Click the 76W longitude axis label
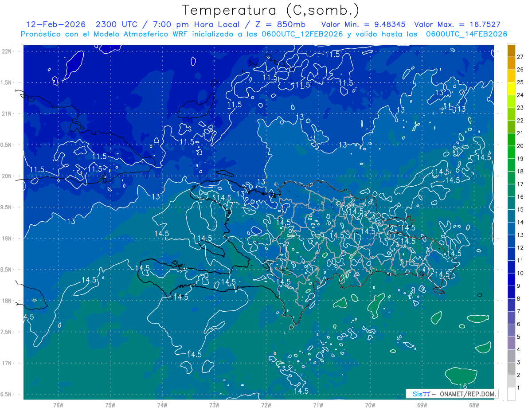The image size is (532, 411). [x=58, y=405]
